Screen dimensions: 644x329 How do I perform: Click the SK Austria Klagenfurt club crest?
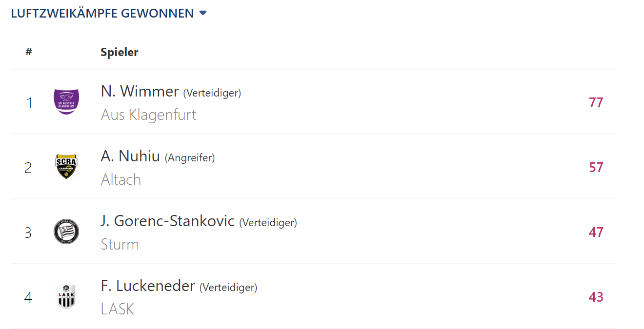point(66,102)
